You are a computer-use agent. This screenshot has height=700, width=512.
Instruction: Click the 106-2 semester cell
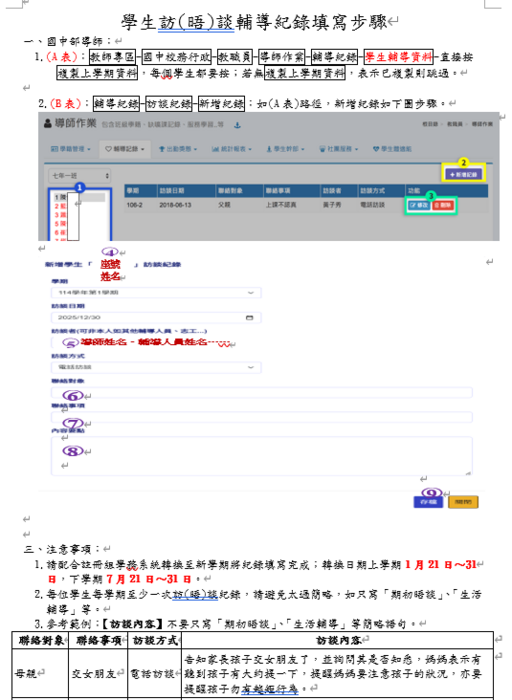coord(135,205)
